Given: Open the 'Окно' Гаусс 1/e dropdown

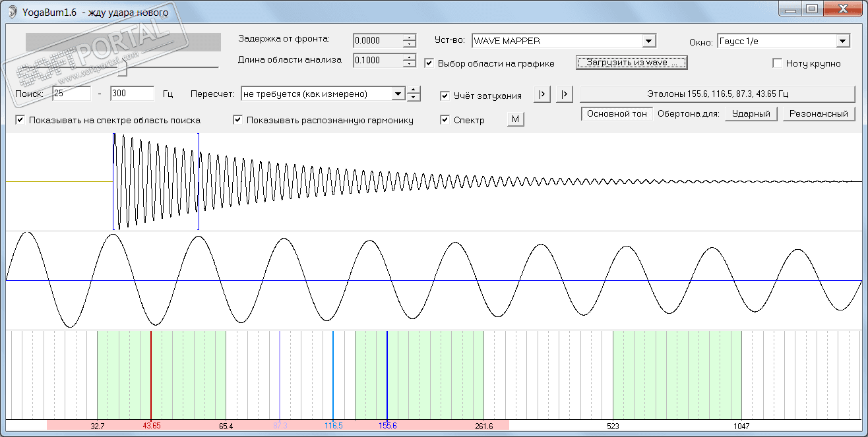Looking at the screenshot, I should pyautogui.click(x=842, y=41).
